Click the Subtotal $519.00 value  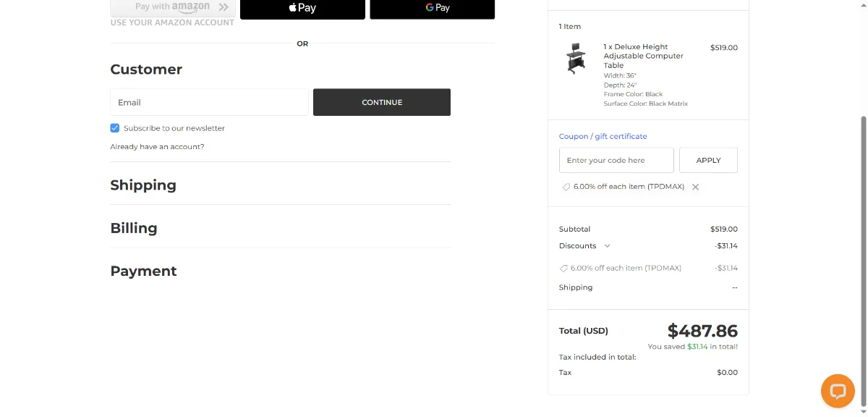724,229
